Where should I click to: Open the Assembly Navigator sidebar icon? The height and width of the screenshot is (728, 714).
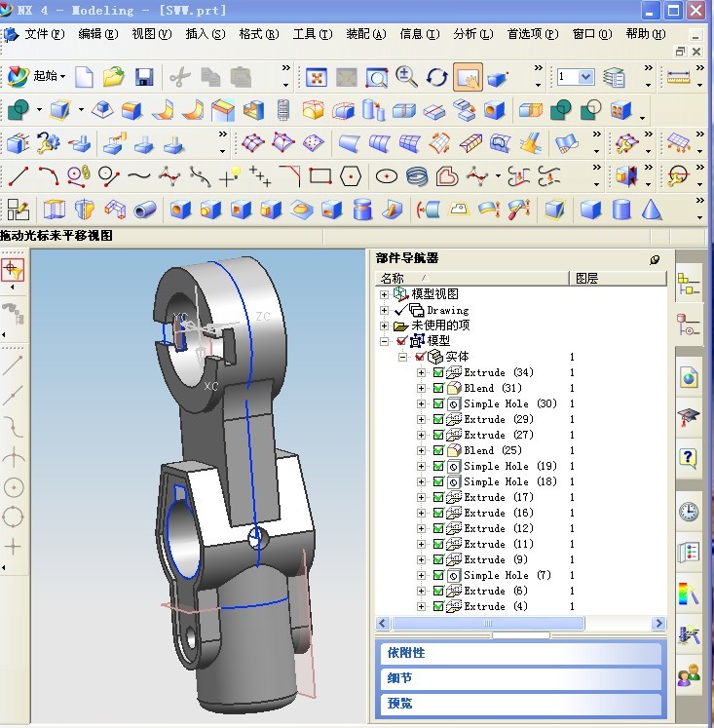point(689,284)
